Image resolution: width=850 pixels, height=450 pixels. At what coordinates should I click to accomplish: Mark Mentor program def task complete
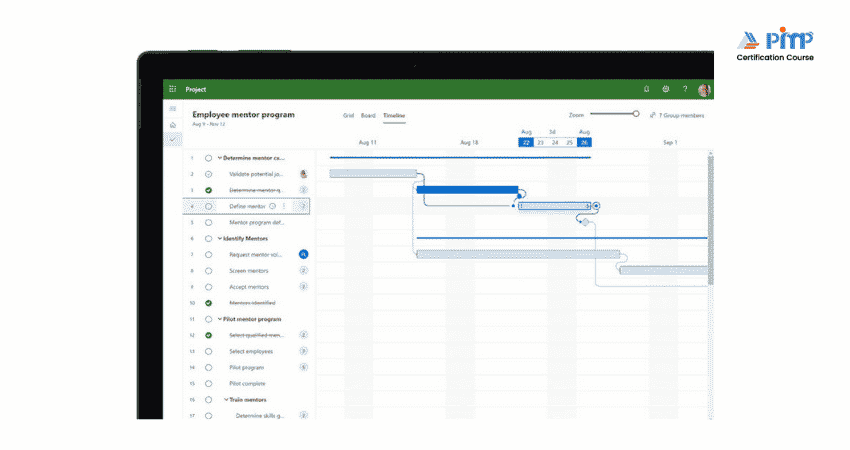(x=208, y=222)
